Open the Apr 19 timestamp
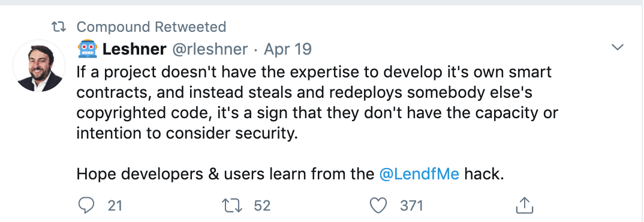644x222 pixels. point(287,49)
